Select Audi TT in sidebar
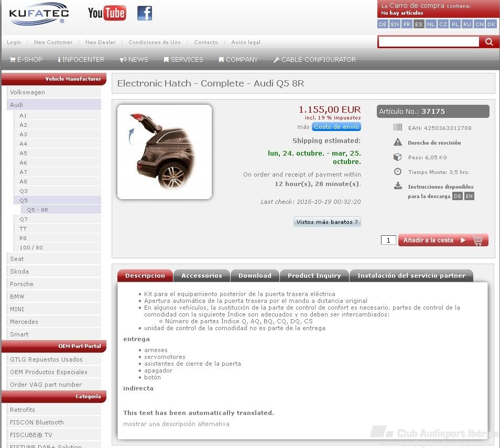The image size is (500, 448). [x=58, y=228]
